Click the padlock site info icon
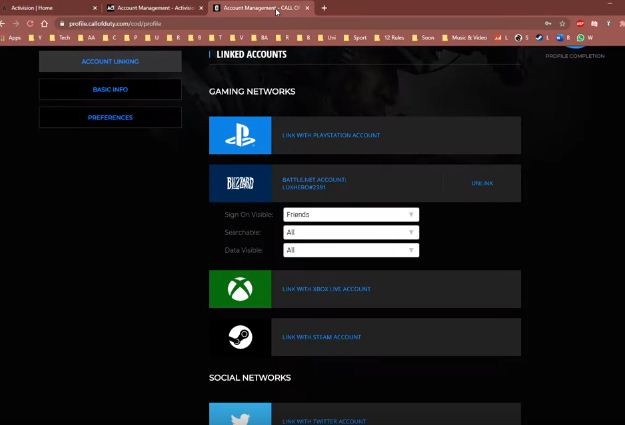625x425 pixels. click(x=62, y=24)
